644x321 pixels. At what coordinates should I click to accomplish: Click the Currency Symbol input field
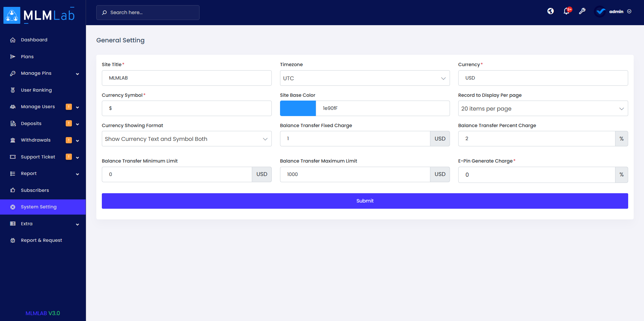[x=187, y=108]
